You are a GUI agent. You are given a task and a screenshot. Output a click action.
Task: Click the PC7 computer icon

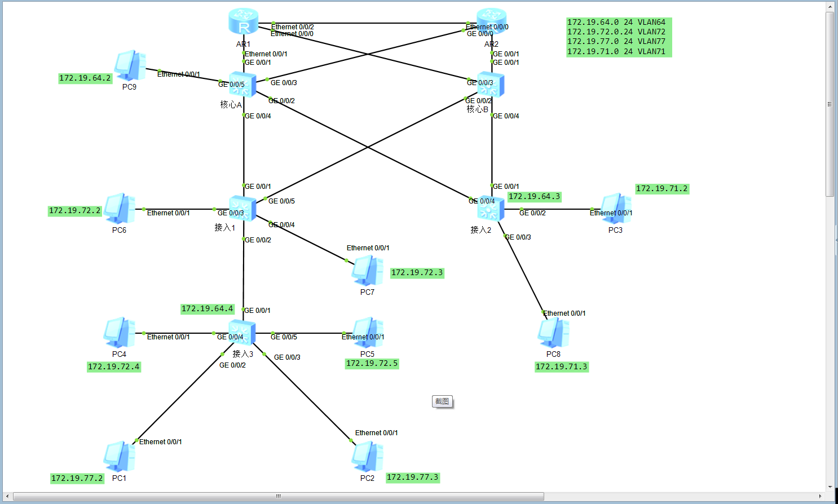pos(368,271)
